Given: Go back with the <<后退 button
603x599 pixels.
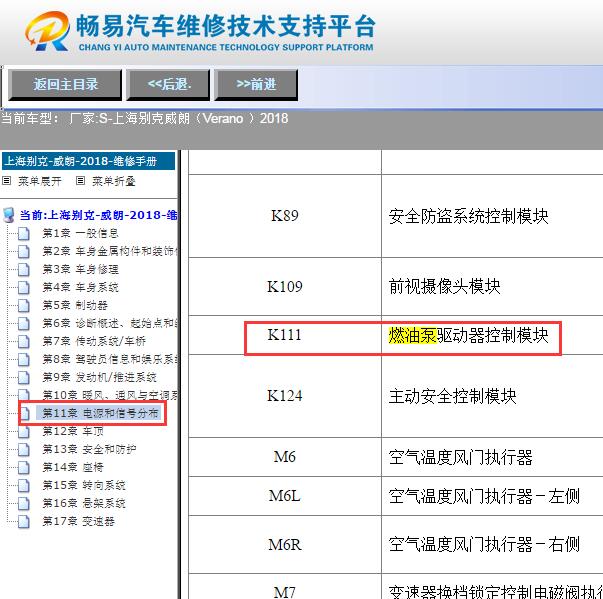Looking at the screenshot, I should (x=168, y=85).
